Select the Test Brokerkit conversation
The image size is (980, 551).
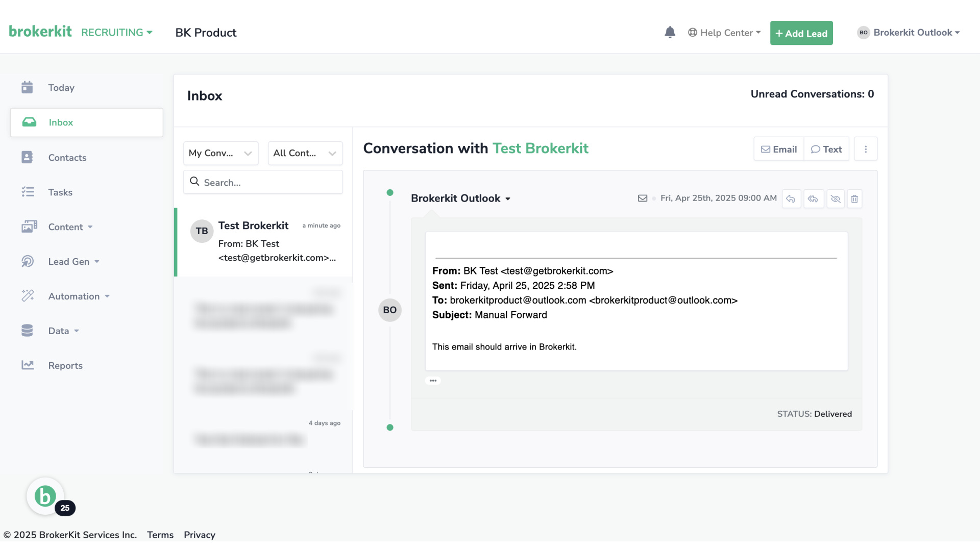coord(263,242)
